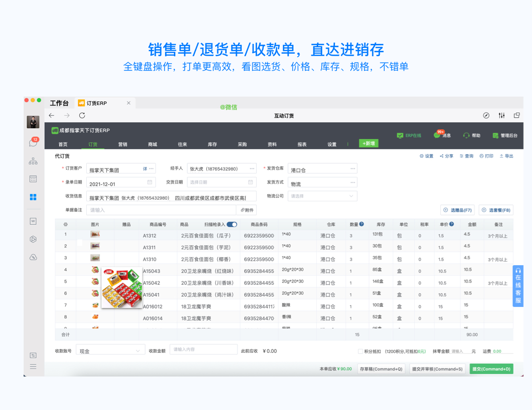Open the organization chart icon in sidebar
Screen dimensions: 532x410
point(33,161)
